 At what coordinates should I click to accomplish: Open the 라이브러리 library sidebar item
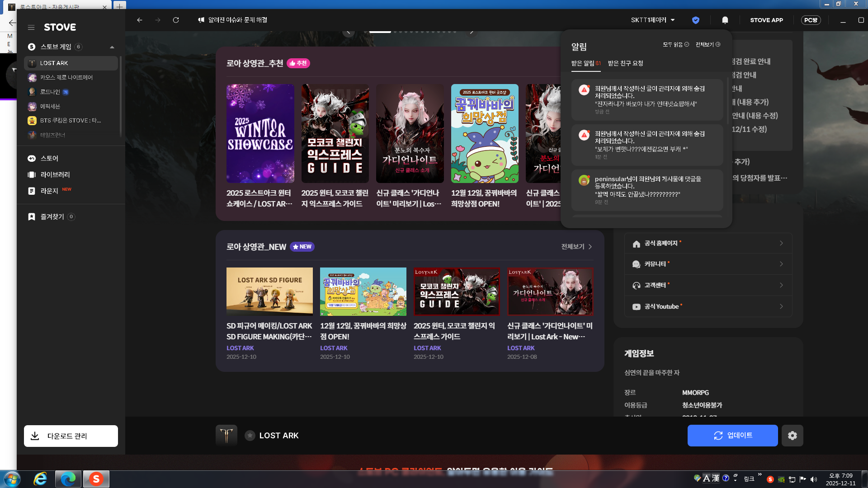(x=55, y=175)
